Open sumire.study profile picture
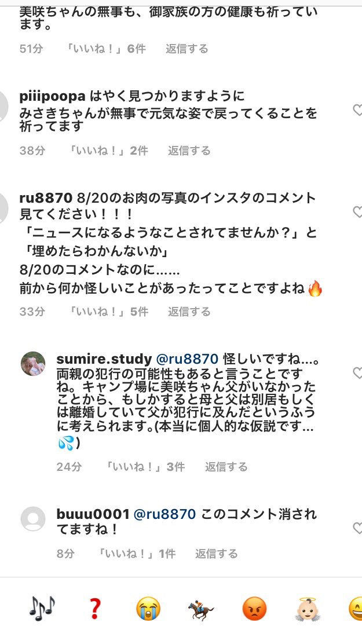362x644 pixels. [x=33, y=364]
